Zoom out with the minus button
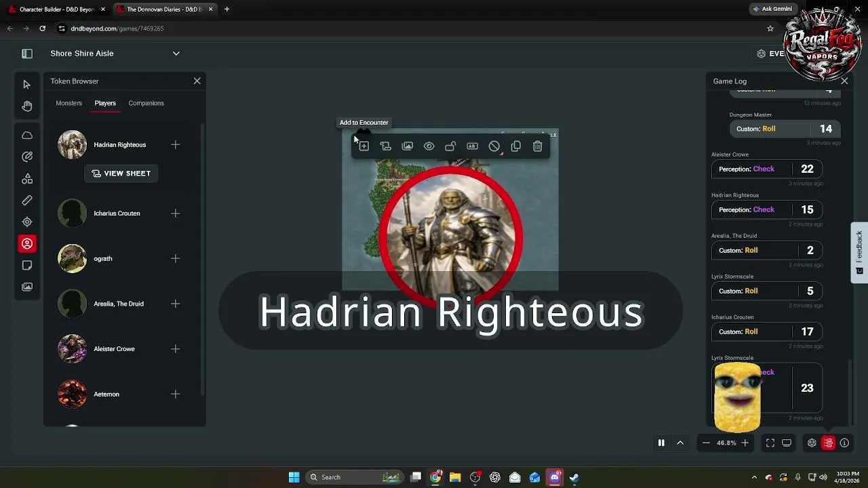This screenshot has width=868, height=488. [x=706, y=443]
